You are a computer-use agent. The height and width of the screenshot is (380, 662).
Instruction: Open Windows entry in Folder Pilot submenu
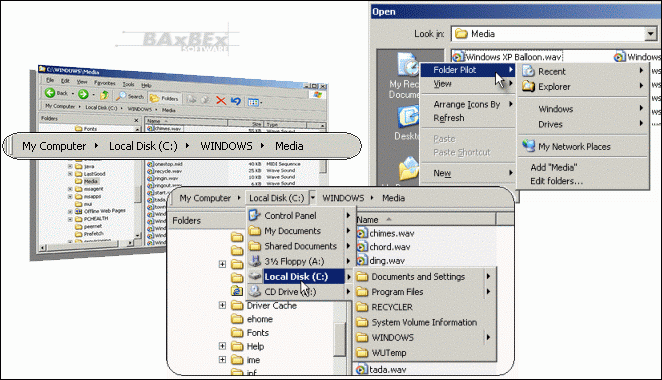click(x=583, y=109)
